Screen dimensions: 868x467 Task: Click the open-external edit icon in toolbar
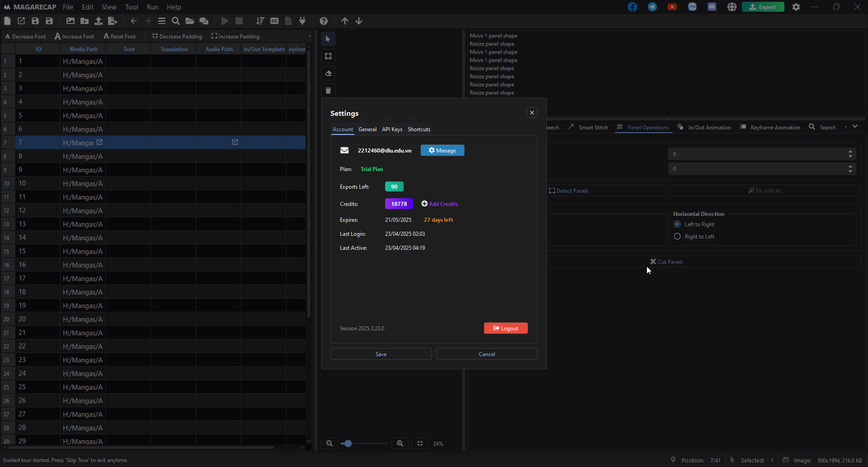pyautogui.click(x=21, y=21)
